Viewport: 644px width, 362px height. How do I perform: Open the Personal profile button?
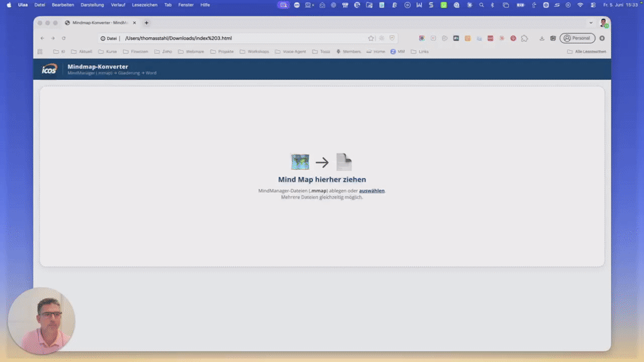(x=577, y=38)
